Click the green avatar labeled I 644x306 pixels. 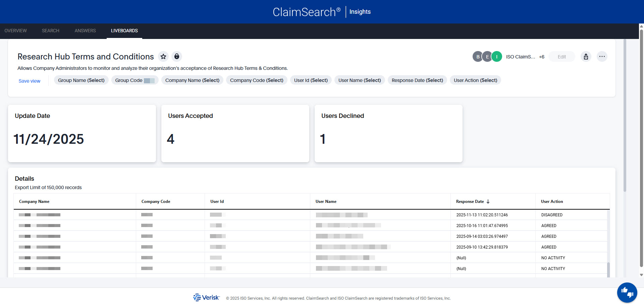(497, 56)
